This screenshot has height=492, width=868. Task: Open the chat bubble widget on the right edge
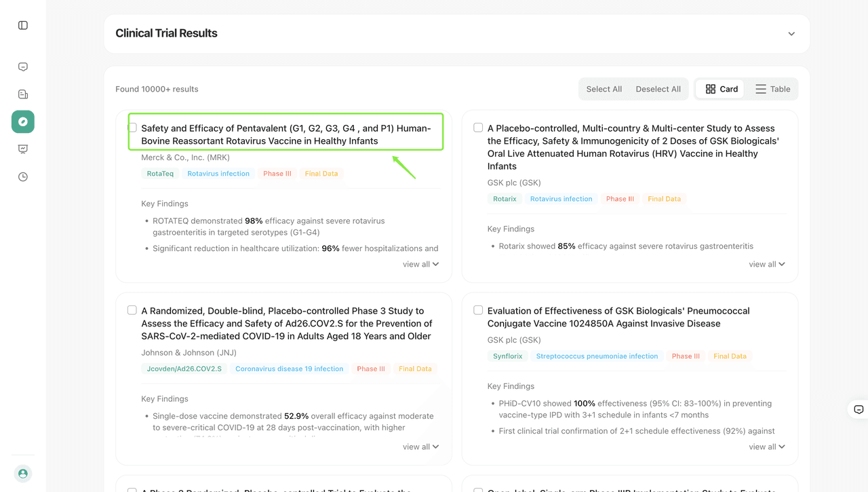pos(859,409)
